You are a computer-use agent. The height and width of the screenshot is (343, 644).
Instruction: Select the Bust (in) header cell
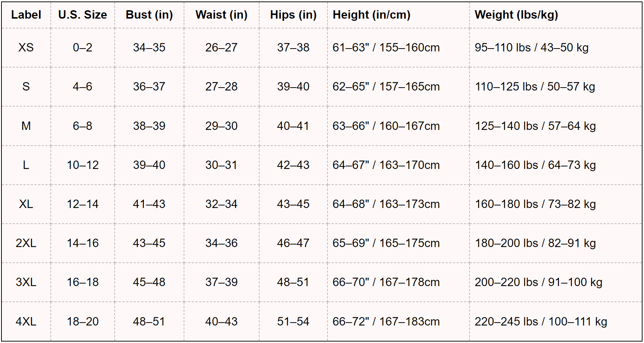coord(149,15)
